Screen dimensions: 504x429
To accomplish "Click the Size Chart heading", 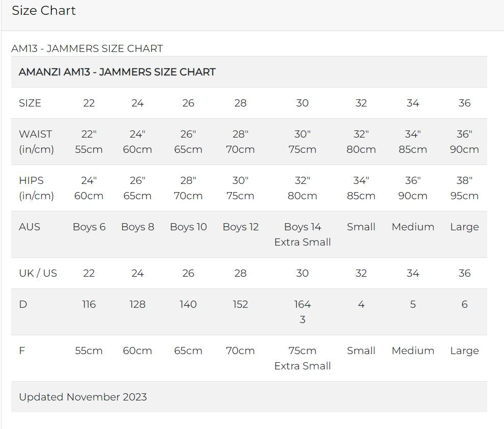I will [x=44, y=11].
